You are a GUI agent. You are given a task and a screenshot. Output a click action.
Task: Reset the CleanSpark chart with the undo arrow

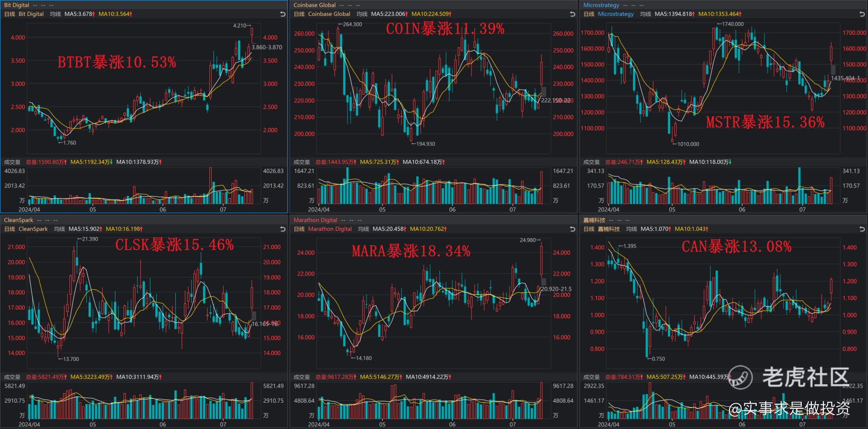pos(283,229)
